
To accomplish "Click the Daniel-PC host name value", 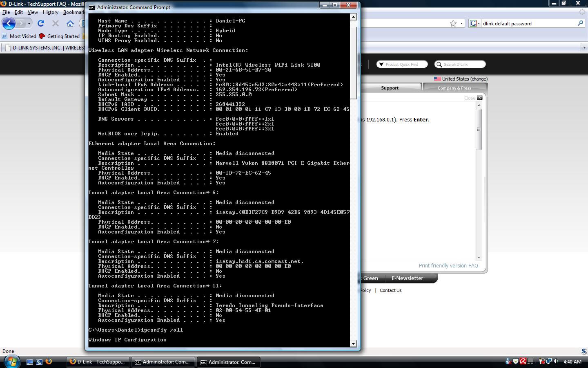I will click(x=230, y=21).
